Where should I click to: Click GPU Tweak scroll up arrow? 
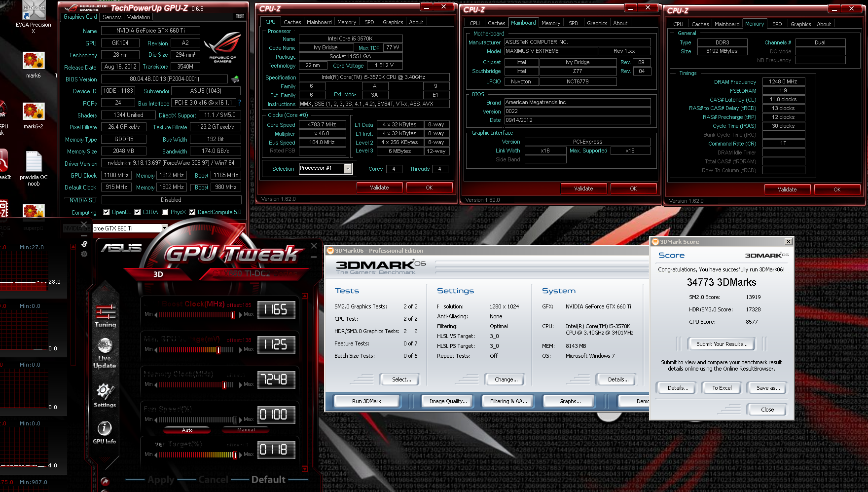(x=304, y=296)
